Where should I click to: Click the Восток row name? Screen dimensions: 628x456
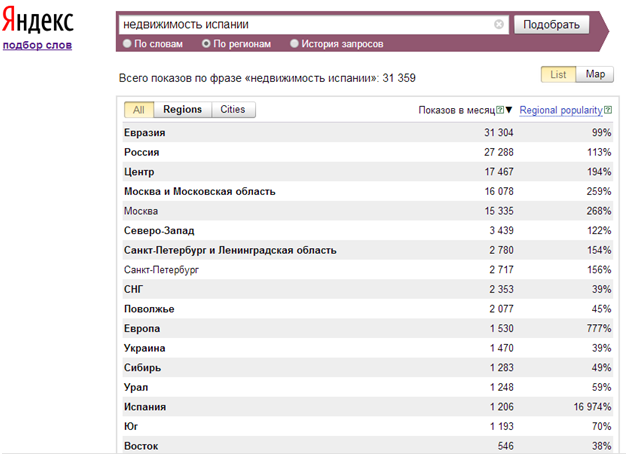coord(141,446)
